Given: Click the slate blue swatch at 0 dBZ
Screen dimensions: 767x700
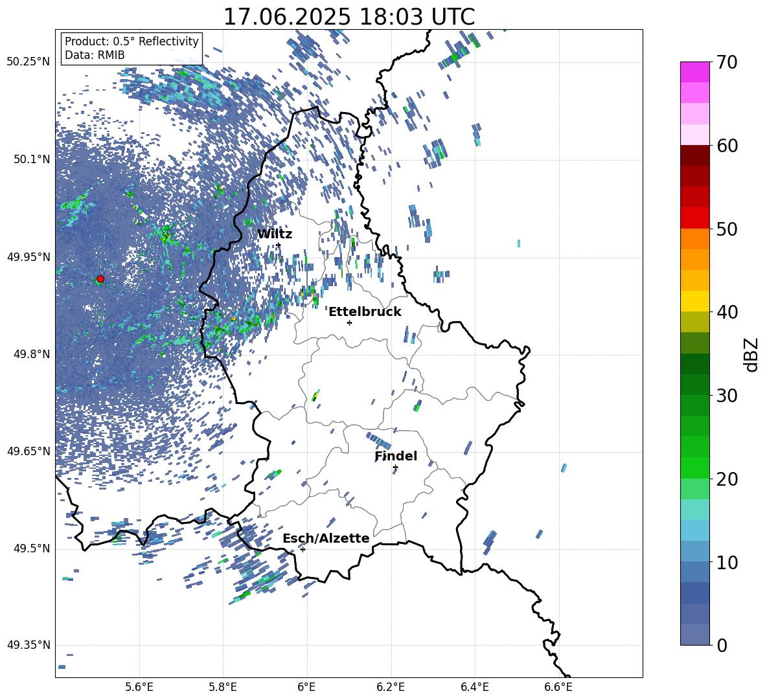Looking at the screenshot, I should pyautogui.click(x=694, y=635).
